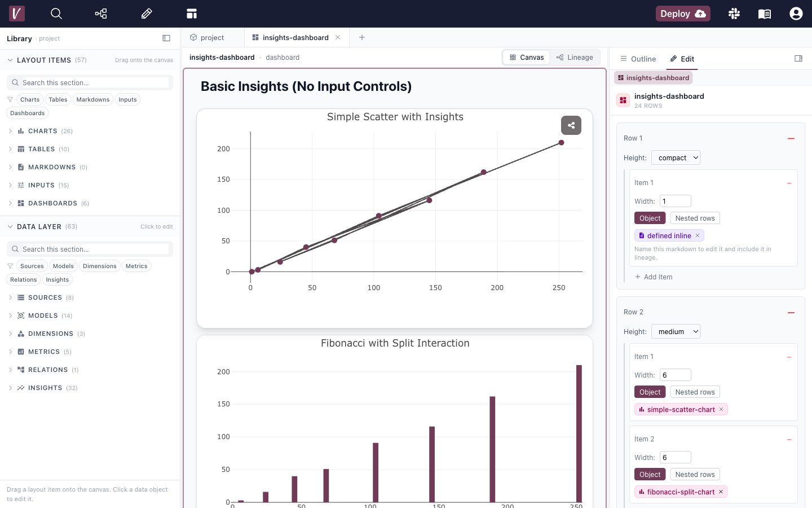Click Add Item in Row 1

(654, 277)
